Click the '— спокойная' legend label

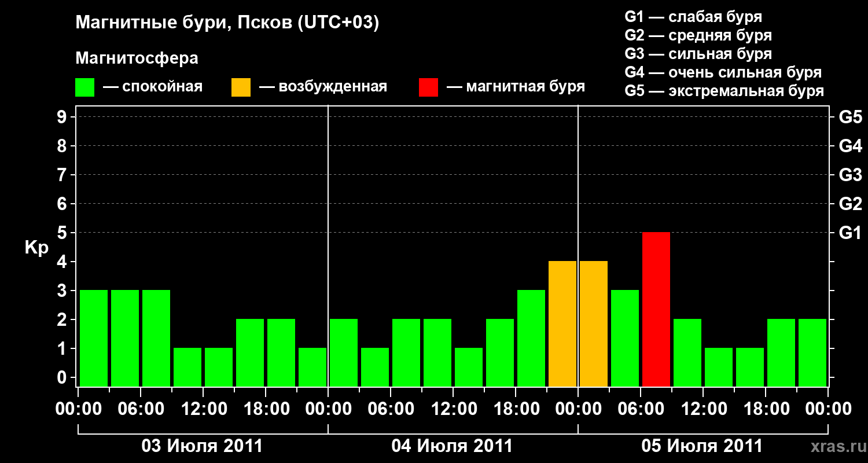click(x=153, y=87)
